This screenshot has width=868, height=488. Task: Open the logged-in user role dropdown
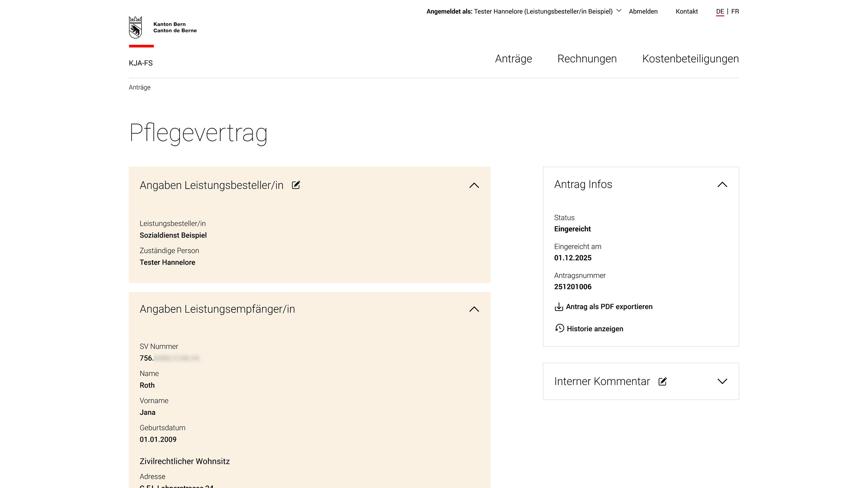click(x=619, y=10)
